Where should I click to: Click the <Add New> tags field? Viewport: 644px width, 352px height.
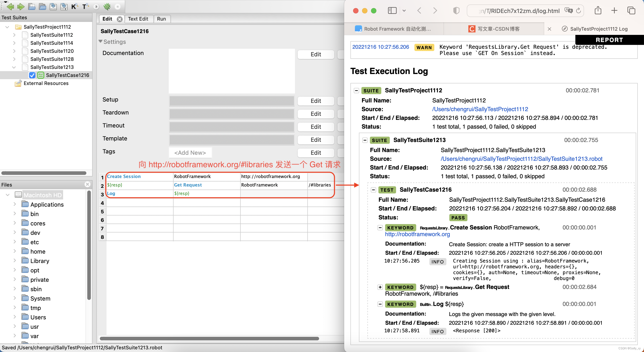click(x=190, y=153)
